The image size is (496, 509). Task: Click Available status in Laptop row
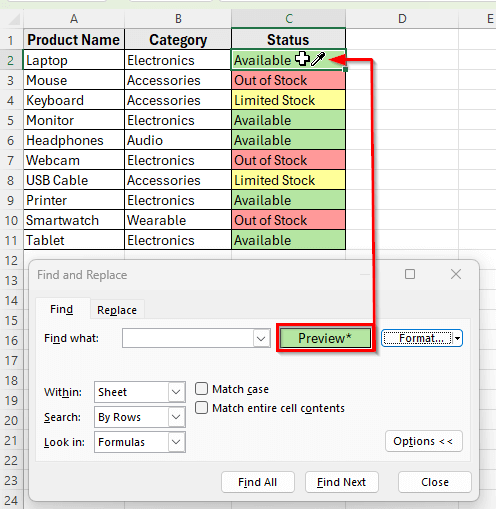coord(289,60)
